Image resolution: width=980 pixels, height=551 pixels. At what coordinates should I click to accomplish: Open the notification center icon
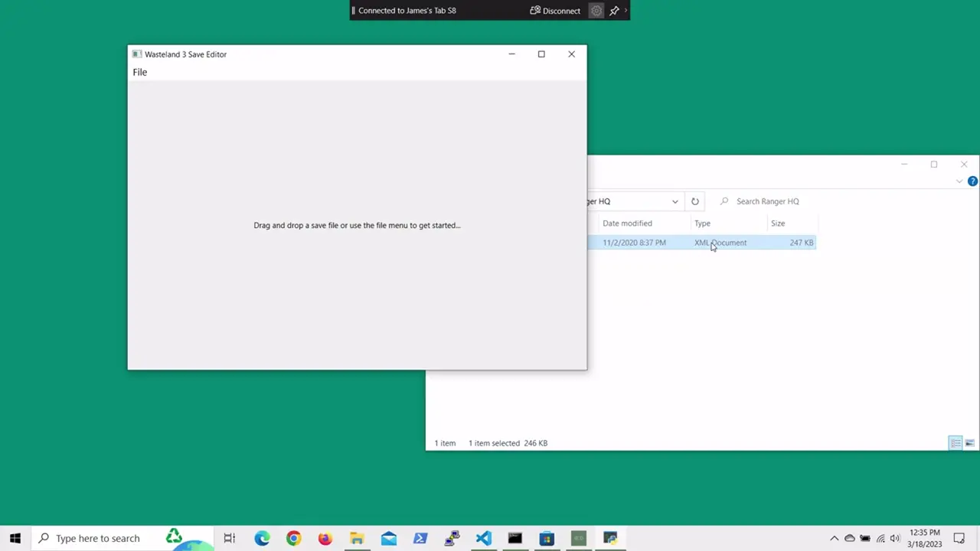[959, 538]
